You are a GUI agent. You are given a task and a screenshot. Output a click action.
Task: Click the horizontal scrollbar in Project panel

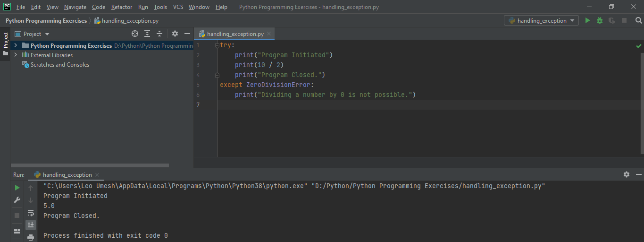click(90, 165)
